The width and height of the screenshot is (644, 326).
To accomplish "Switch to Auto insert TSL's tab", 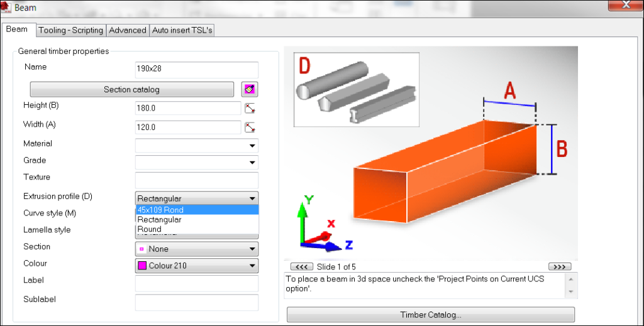I will pyautogui.click(x=182, y=30).
